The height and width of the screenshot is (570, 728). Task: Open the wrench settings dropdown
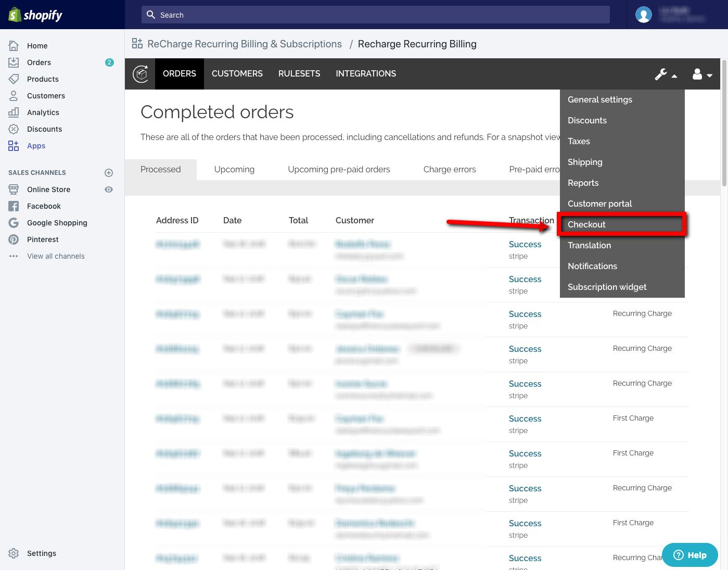(x=666, y=74)
